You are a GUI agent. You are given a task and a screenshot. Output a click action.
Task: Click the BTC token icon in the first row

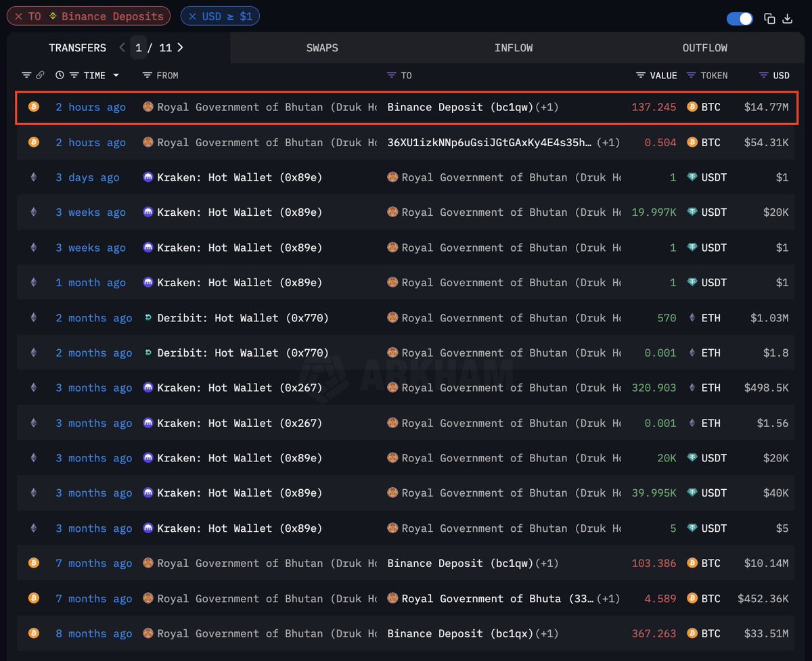(x=692, y=107)
